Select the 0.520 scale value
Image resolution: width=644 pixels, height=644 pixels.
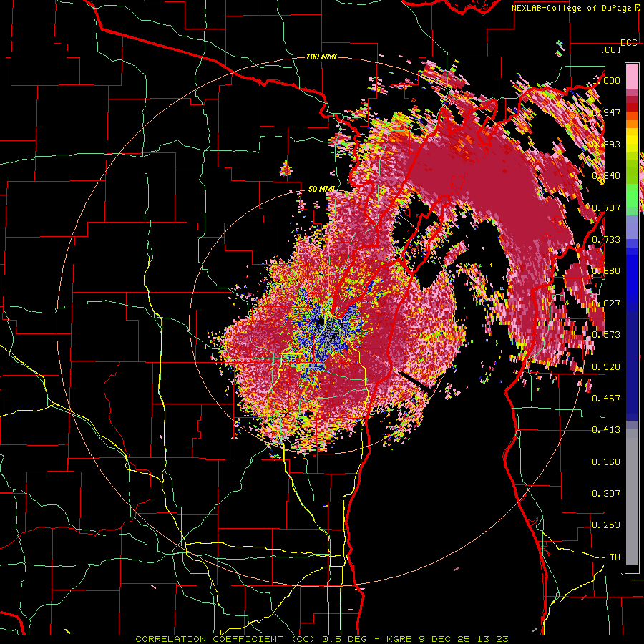point(606,366)
